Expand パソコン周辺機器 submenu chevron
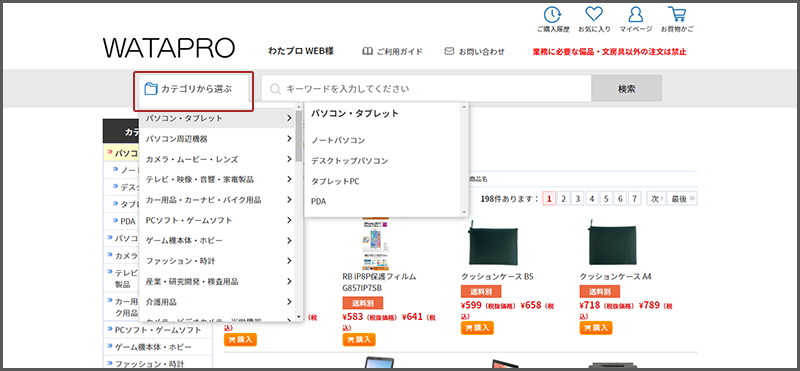 (x=289, y=139)
